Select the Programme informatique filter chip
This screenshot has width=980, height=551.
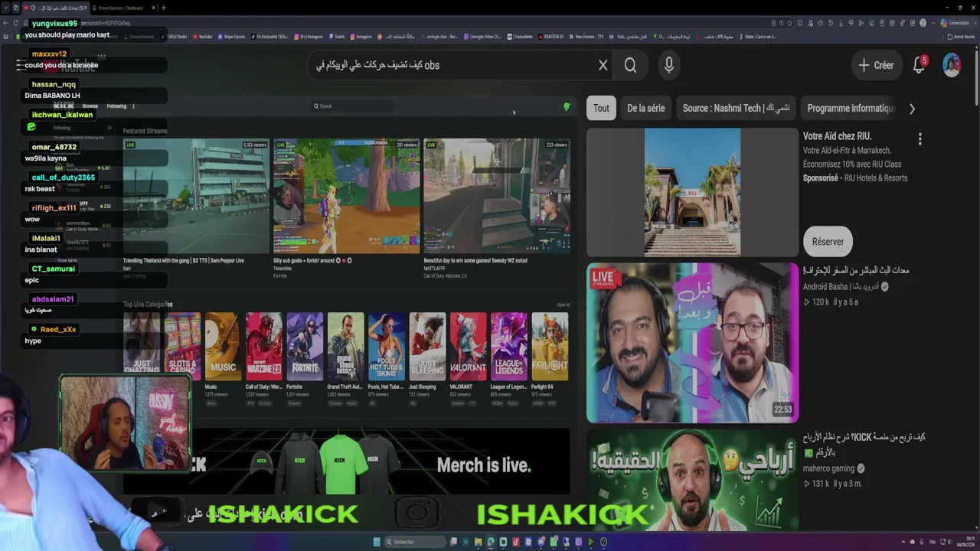pos(851,108)
